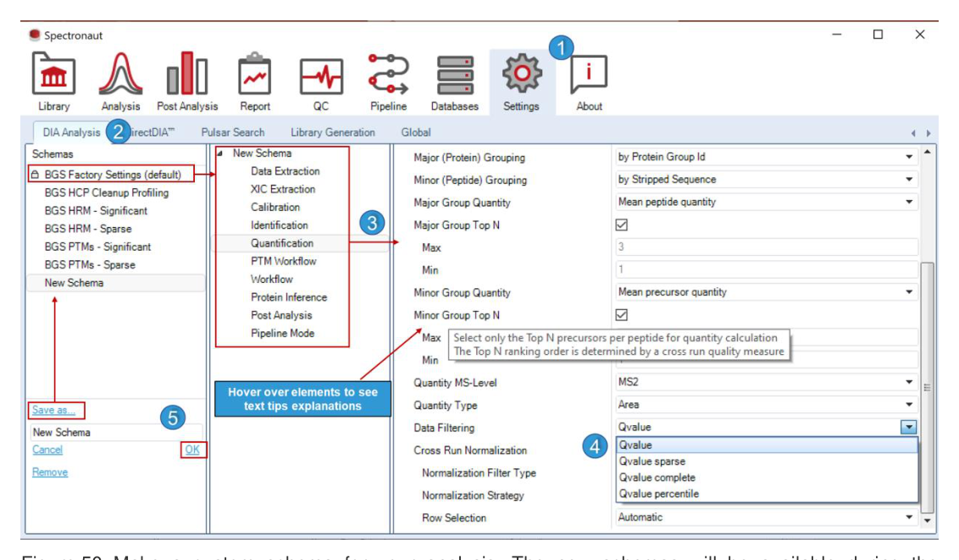
Task: Collapse the New Schema tree node
Action: 219,153
